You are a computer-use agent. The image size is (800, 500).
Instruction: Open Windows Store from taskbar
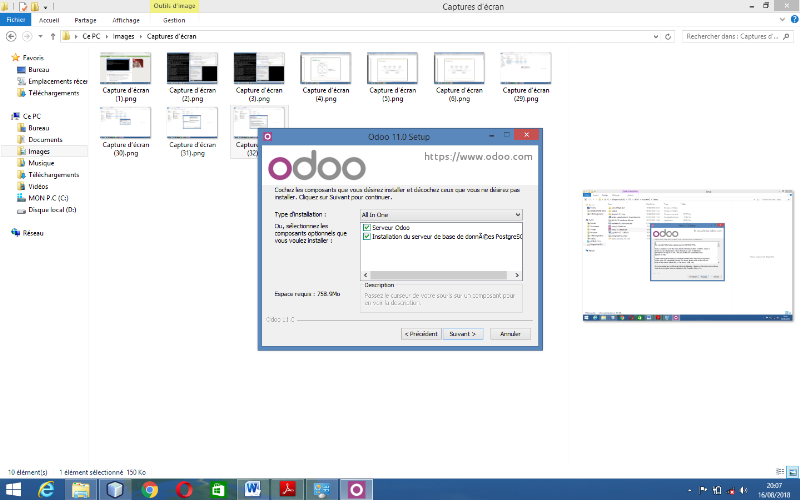[218, 490]
